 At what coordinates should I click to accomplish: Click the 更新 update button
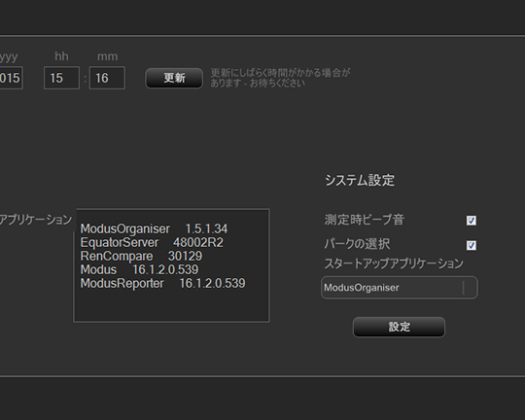(x=174, y=78)
